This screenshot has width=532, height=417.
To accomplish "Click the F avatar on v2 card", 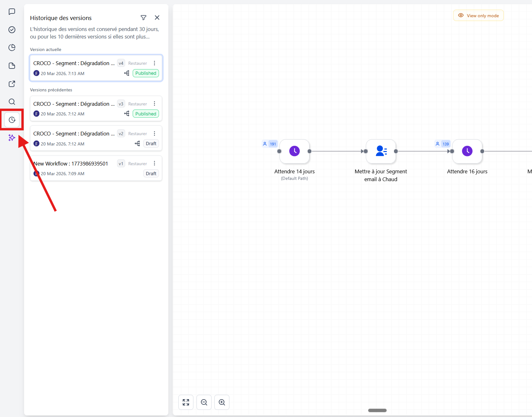I will click(36, 144).
